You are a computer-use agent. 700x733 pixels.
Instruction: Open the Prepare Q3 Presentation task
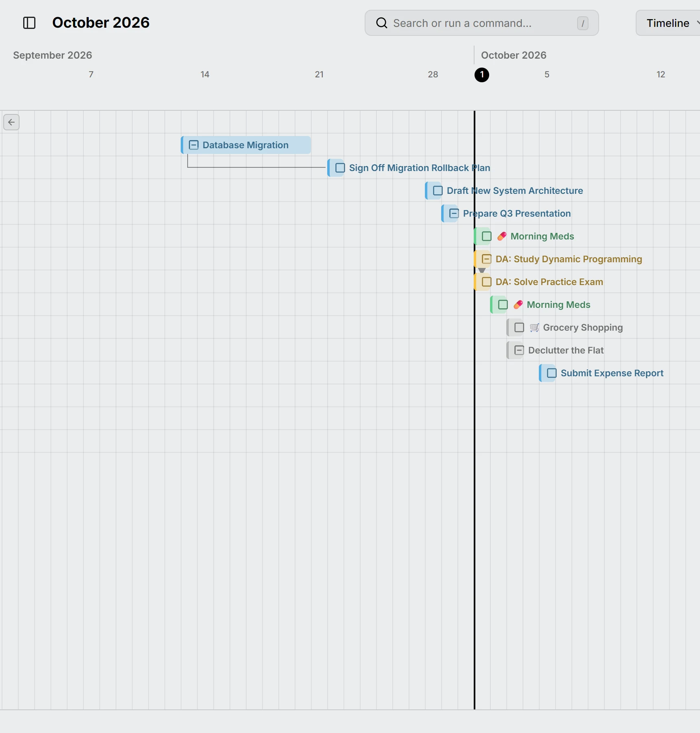click(517, 213)
